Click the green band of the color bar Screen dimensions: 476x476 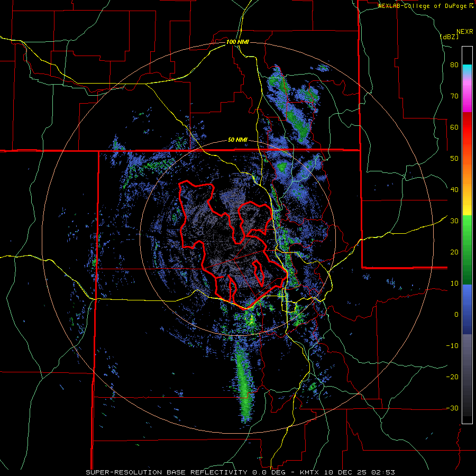point(467,250)
